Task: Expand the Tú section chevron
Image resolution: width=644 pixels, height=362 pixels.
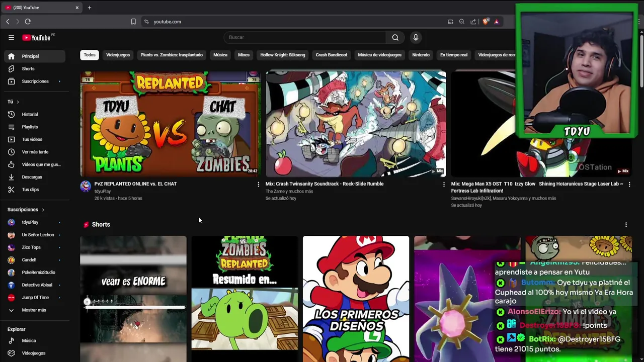Action: (x=18, y=102)
